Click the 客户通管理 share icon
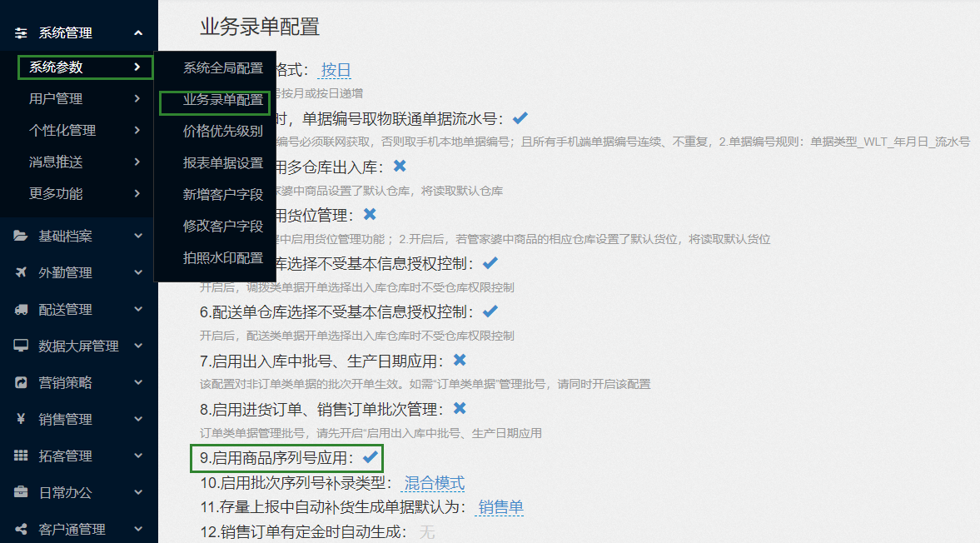Image resolution: width=980 pixels, height=543 pixels. [x=21, y=529]
